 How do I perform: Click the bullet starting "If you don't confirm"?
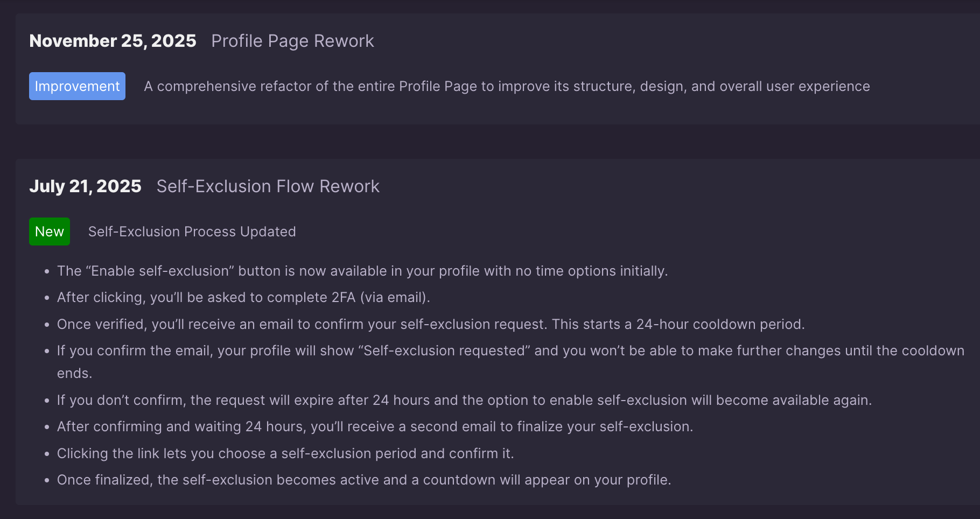464,400
